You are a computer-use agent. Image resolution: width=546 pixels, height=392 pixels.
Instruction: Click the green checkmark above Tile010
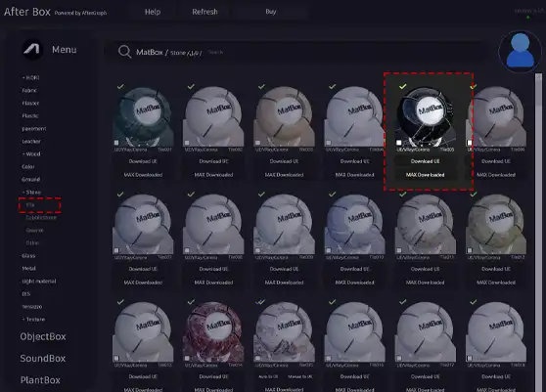(x=333, y=195)
